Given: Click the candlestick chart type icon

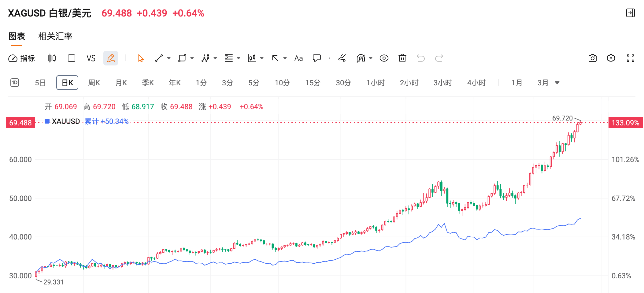Looking at the screenshot, I should coord(52,58).
